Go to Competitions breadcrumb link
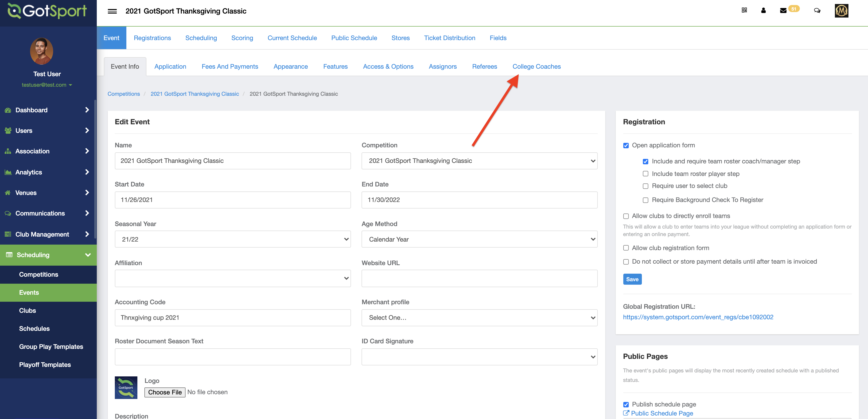Screen dimensions: 868x419 point(124,94)
